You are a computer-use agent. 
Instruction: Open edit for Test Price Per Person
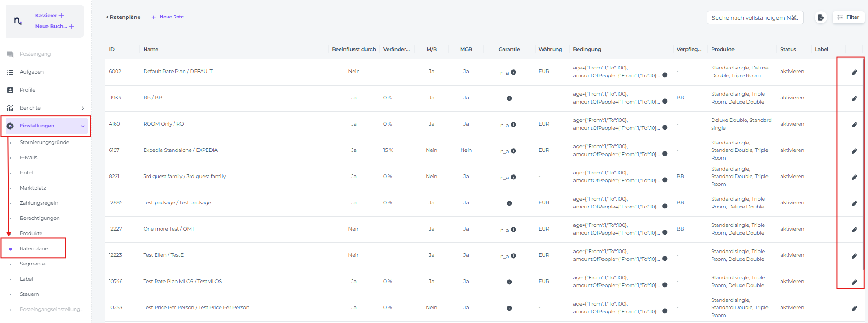854,308
